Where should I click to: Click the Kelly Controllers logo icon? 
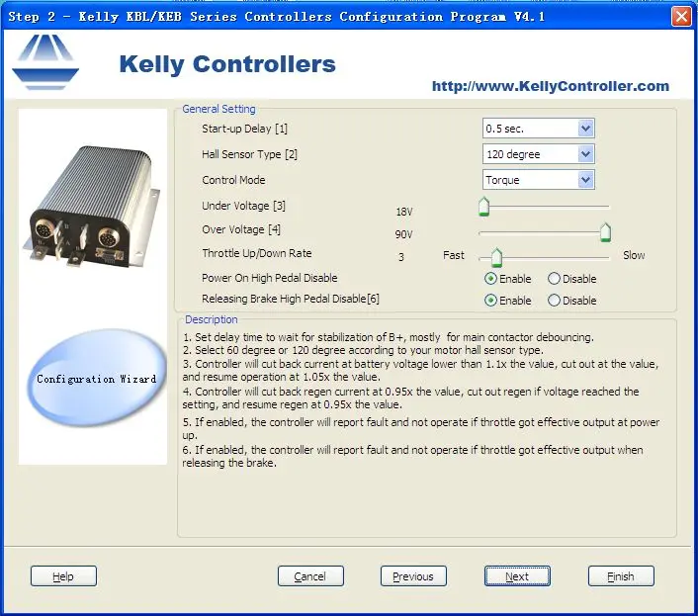tap(45, 62)
